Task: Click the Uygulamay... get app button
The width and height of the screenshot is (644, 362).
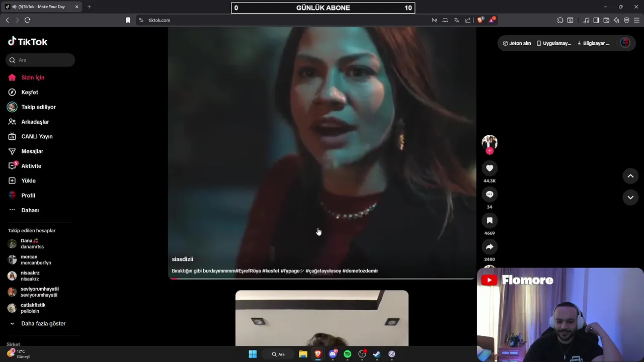Action: click(x=553, y=43)
